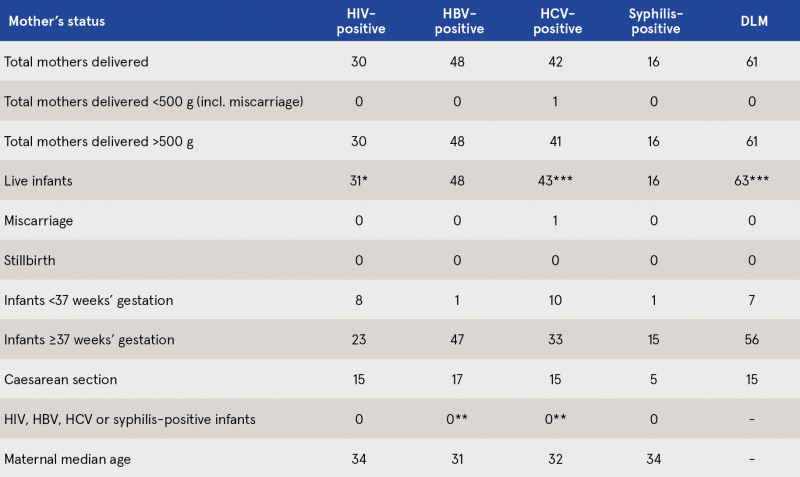Image resolution: width=800 pixels, height=477 pixels.
Task: Click the Miscarriage row label
Action: [38, 220]
